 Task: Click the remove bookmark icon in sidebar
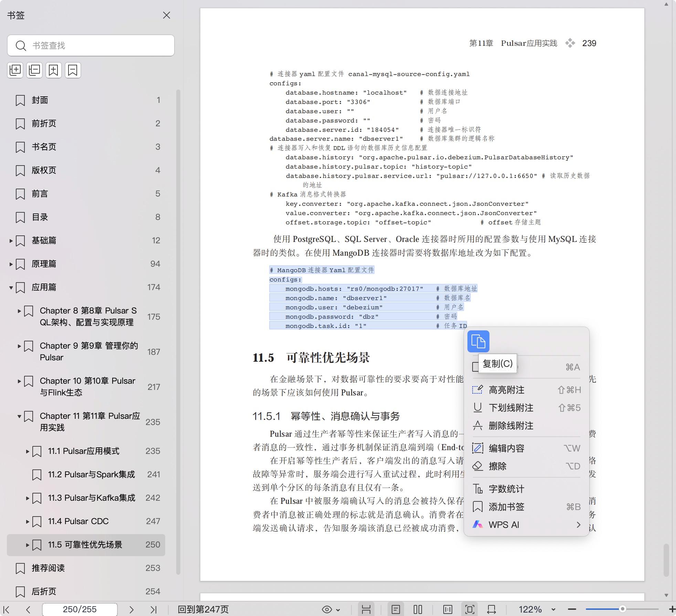[x=73, y=70]
